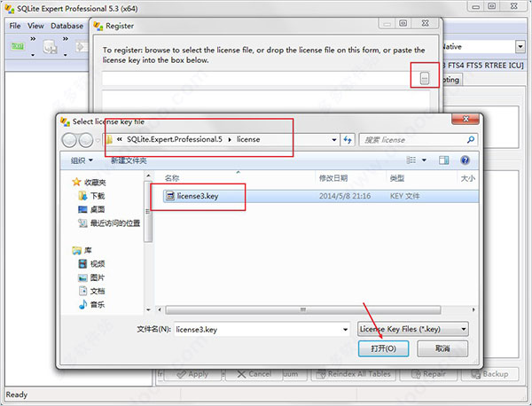Click the search magnifier icon
The height and width of the screenshot is (406, 532).
[x=471, y=139]
